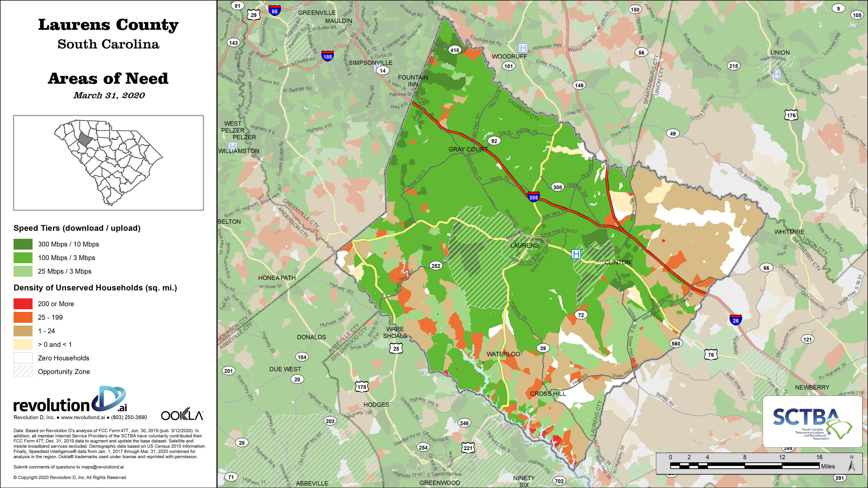
Task: Click the 25 Mbps / 3 Mbps light green swatch
Action: click(23, 271)
